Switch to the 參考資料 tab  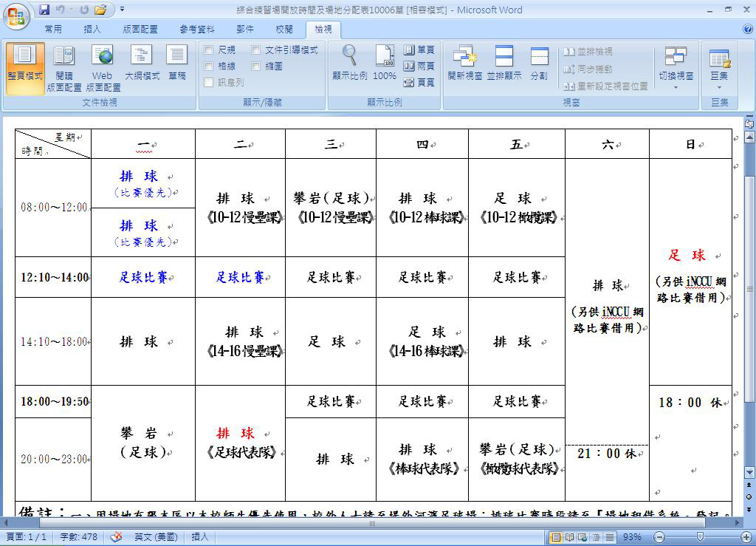196,30
